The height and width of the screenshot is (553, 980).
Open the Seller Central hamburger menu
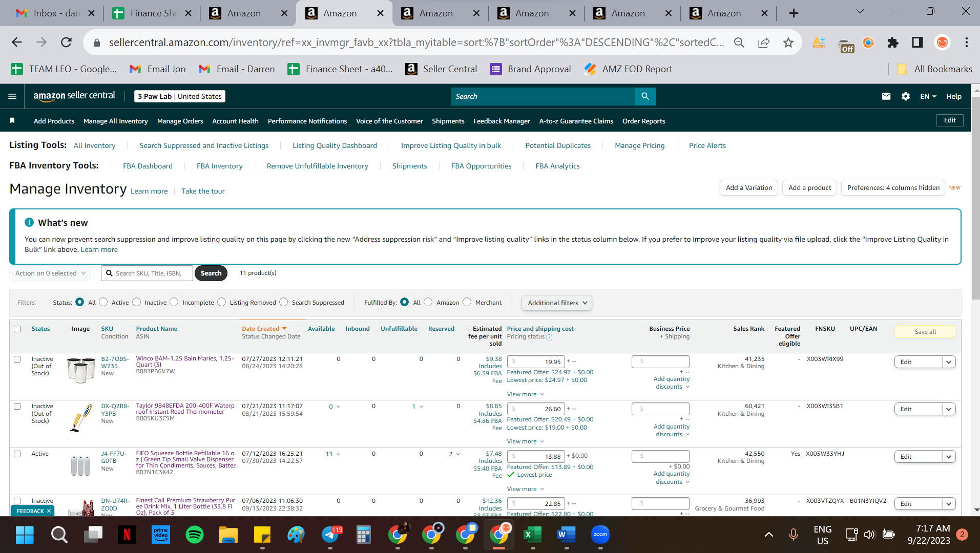coord(12,96)
